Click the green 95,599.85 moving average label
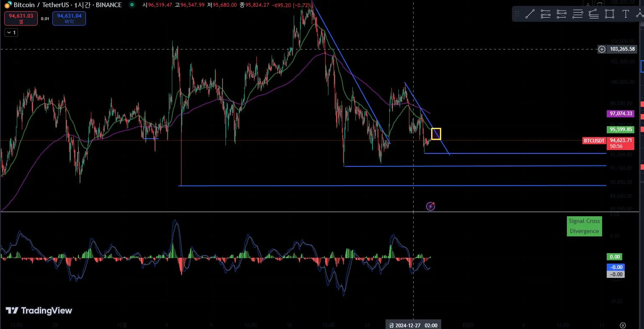This screenshot has height=329, width=644. (621, 130)
